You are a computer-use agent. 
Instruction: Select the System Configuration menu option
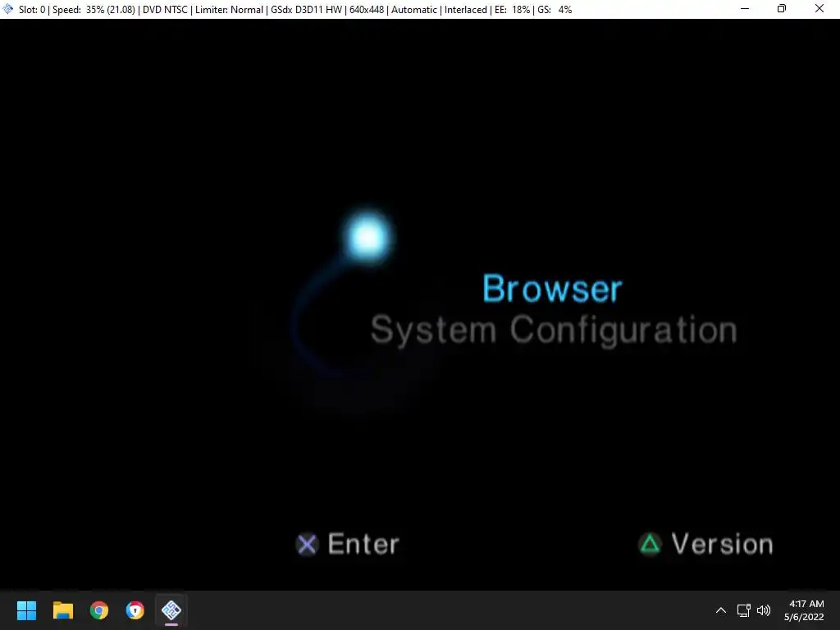[x=554, y=330]
